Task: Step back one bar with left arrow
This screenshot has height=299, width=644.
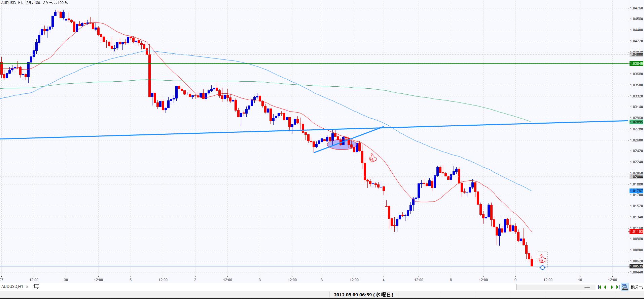Action: pyautogui.click(x=605, y=287)
